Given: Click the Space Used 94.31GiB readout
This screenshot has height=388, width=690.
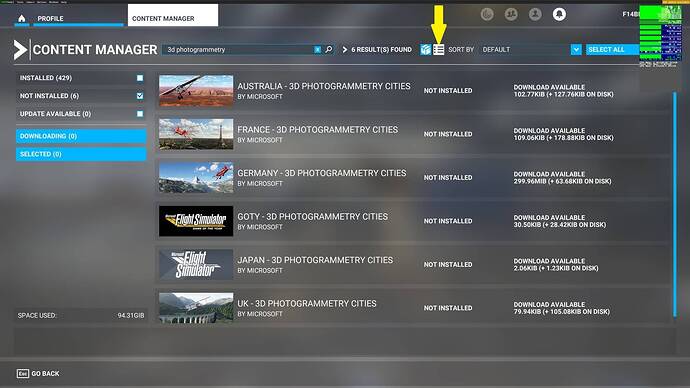Looking at the screenshot, I should (x=81, y=315).
